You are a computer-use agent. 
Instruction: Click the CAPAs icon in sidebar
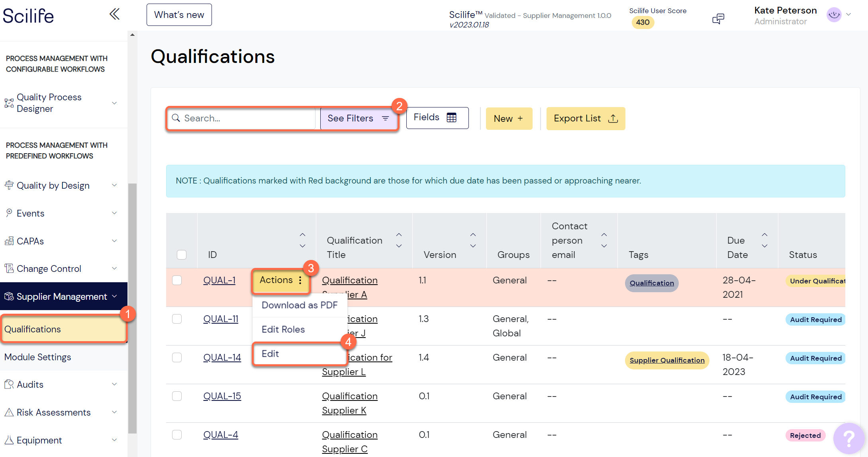9,241
